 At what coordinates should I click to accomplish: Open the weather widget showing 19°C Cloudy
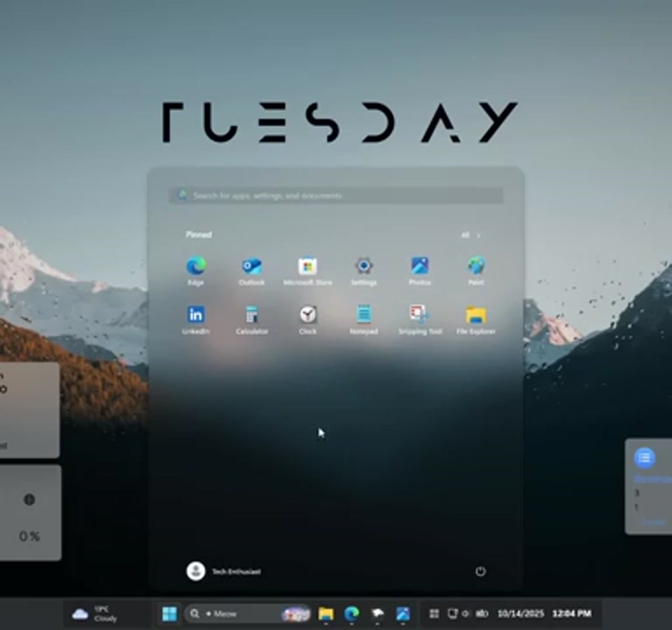click(98, 613)
